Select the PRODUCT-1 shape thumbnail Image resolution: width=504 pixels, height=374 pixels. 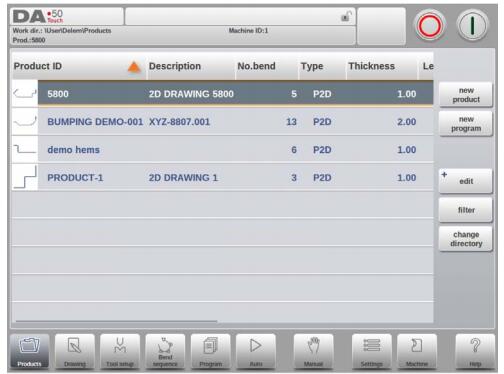pos(25,178)
